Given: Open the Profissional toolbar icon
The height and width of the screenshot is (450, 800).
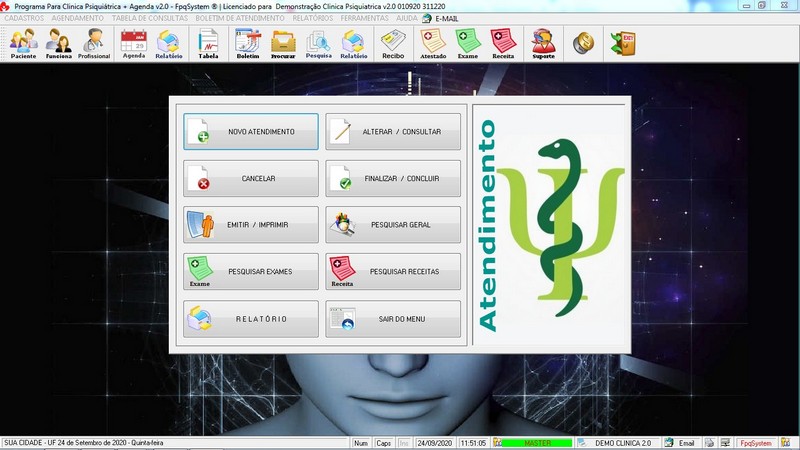Looking at the screenshot, I should [x=94, y=43].
